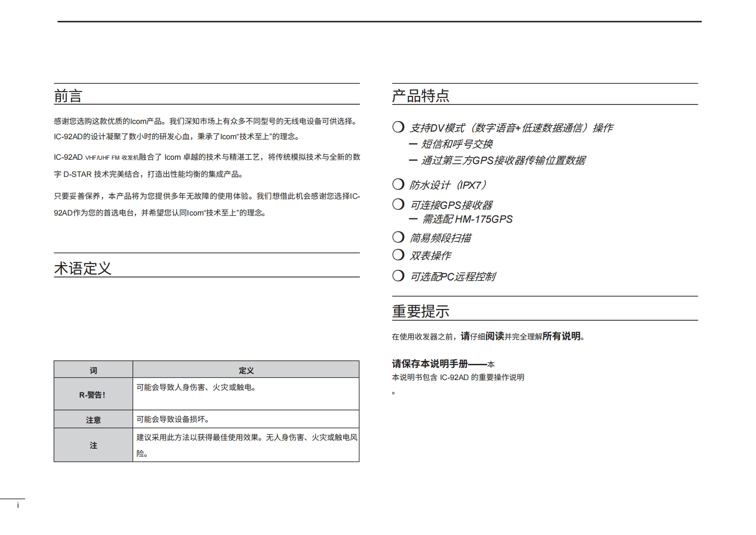Screen dimensions: 756x535
Task: Click the dash before 短信和呼号交换
Action: (413, 144)
